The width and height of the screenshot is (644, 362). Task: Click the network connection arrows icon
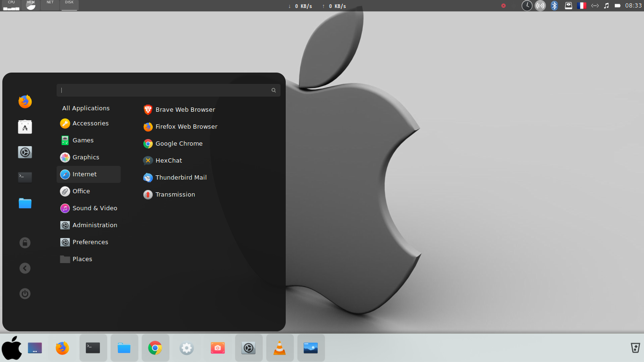(x=595, y=6)
